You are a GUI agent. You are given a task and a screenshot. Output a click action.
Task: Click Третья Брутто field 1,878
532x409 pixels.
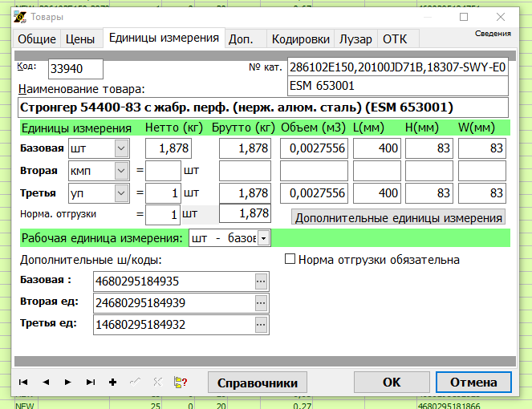click(x=245, y=193)
